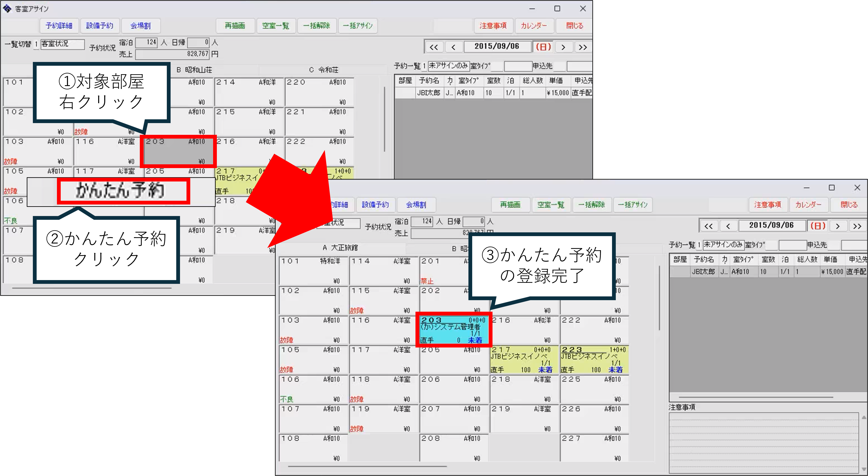Screen dimensions: 868x476
Task: Open 予約詳細 in the upper toolbar
Action: point(59,26)
